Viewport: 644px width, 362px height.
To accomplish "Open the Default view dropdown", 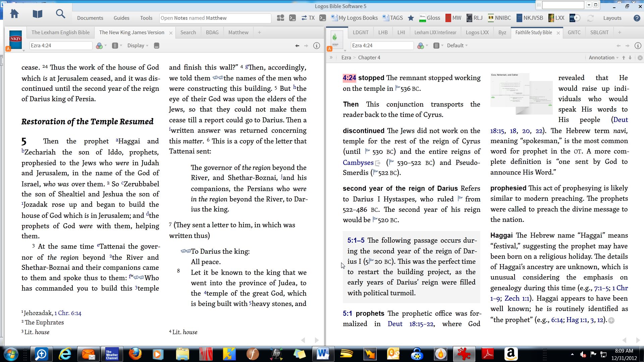I will pyautogui.click(x=457, y=46).
